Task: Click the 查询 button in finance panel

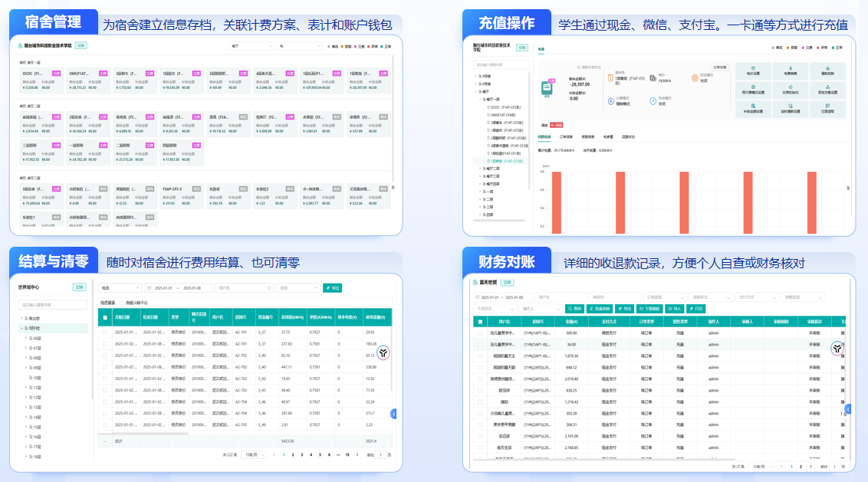Action: click(574, 309)
